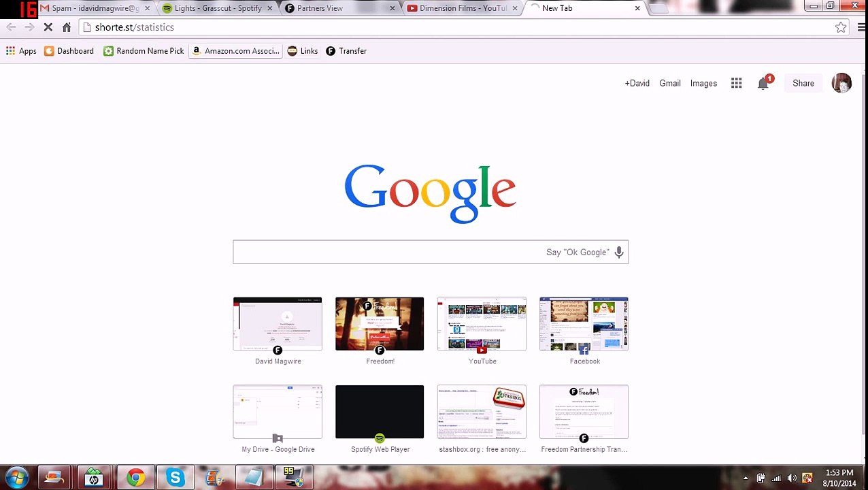The height and width of the screenshot is (490, 868).
Task: Open the Links bookmark
Action: (303, 51)
